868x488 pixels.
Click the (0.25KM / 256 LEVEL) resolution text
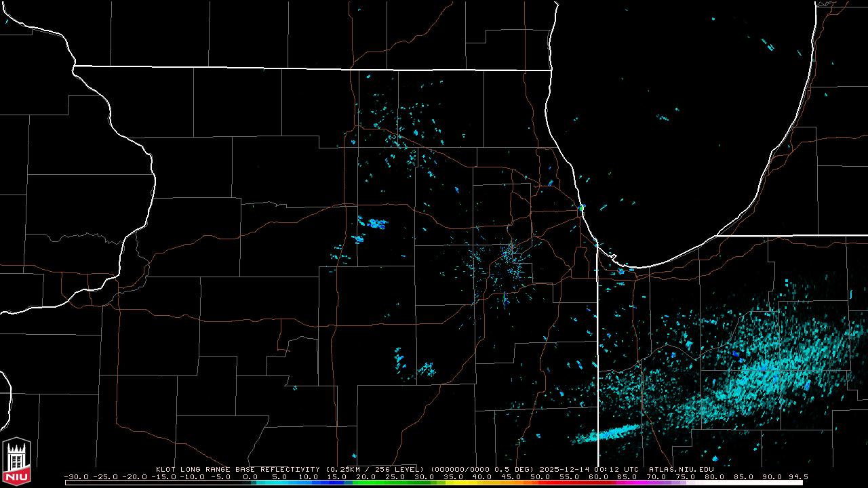click(375, 469)
